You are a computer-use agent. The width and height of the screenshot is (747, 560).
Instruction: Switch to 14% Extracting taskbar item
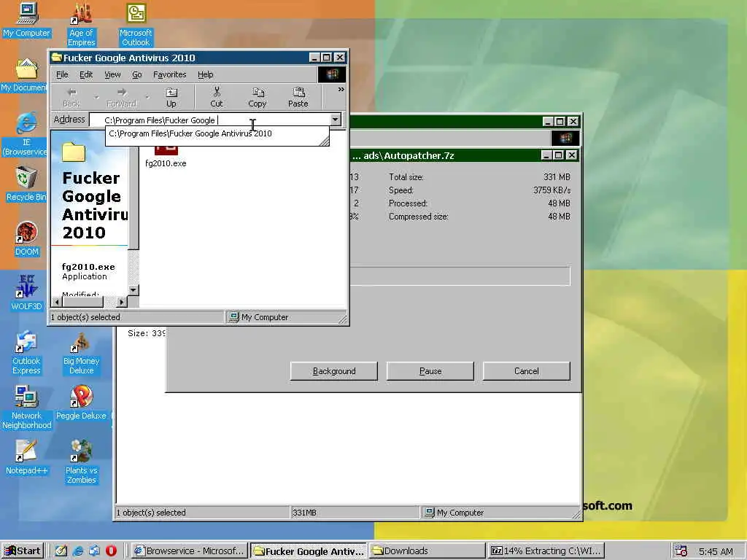(546, 551)
